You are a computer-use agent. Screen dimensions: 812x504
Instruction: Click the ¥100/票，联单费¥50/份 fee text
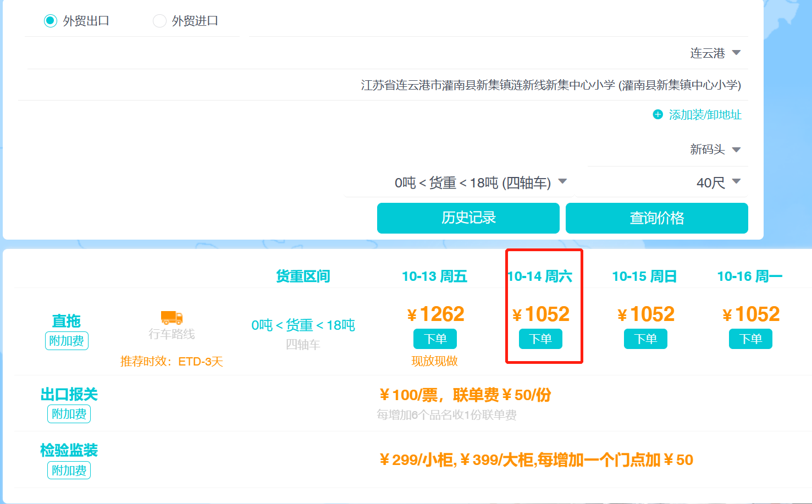pos(465,395)
